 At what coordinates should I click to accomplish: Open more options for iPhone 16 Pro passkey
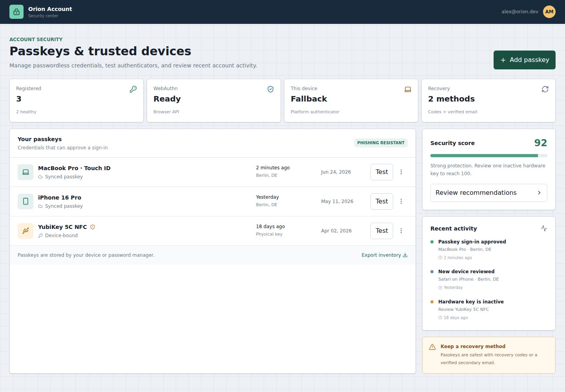point(401,201)
